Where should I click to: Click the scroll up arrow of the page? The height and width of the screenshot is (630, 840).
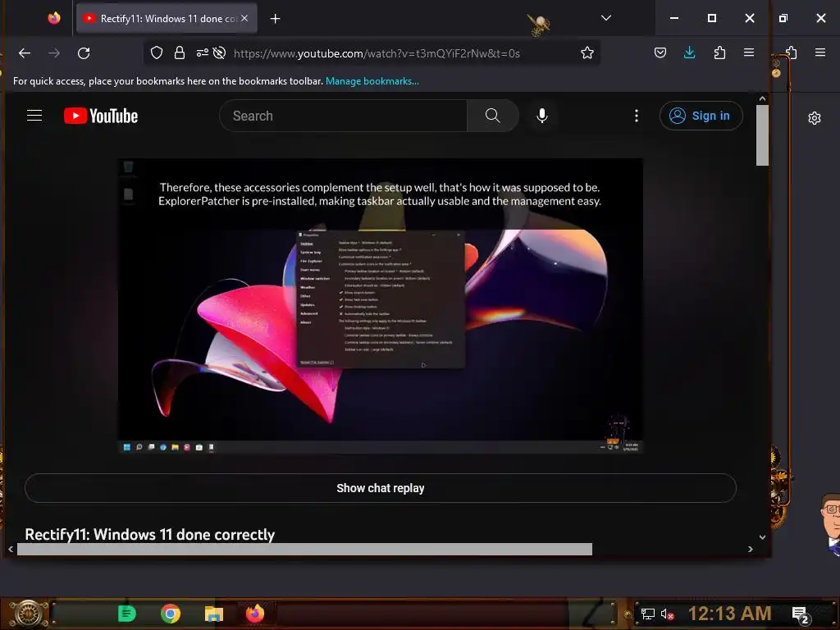tap(762, 98)
